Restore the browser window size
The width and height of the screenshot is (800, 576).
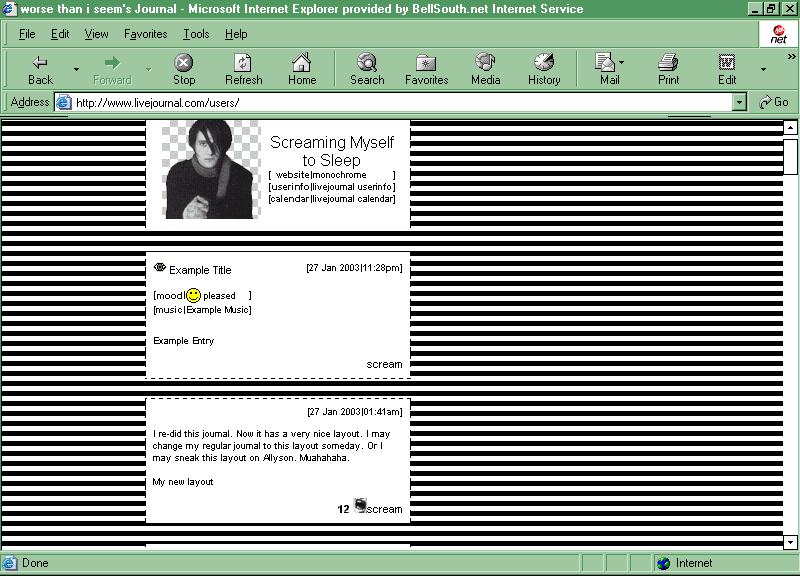(x=771, y=9)
